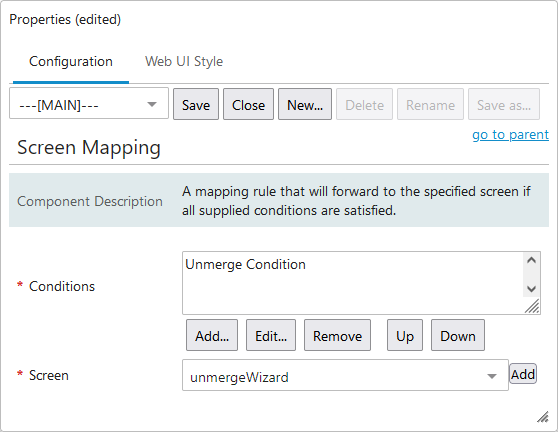This screenshot has width=558, height=432.
Task: Click Edit... under the Conditions list
Action: pyautogui.click(x=271, y=335)
